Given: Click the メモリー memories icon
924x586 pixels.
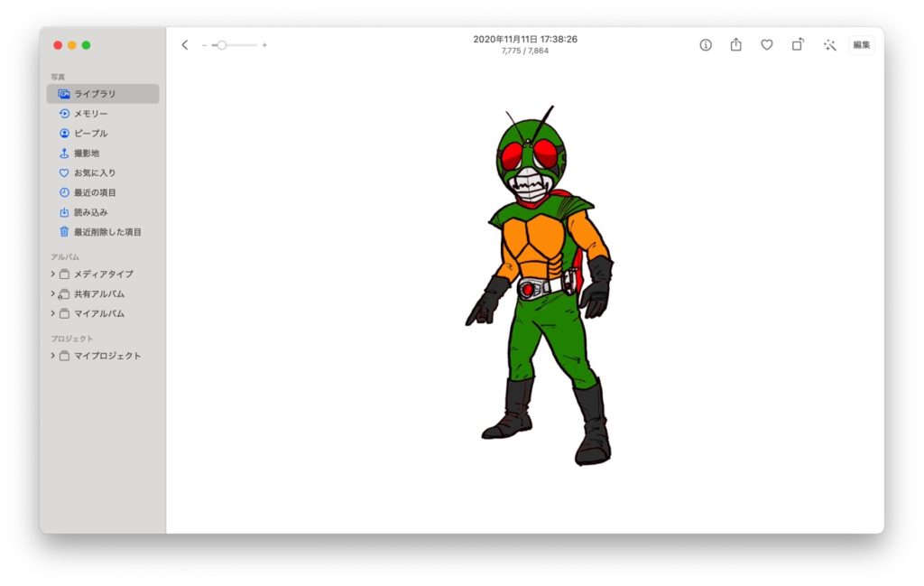Looking at the screenshot, I should point(64,114).
